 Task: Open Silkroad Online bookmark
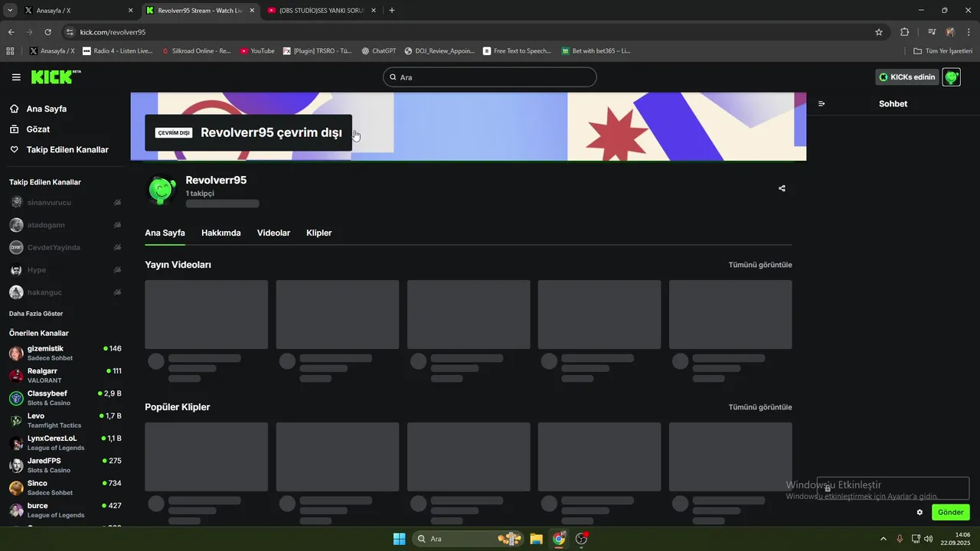pyautogui.click(x=196, y=51)
